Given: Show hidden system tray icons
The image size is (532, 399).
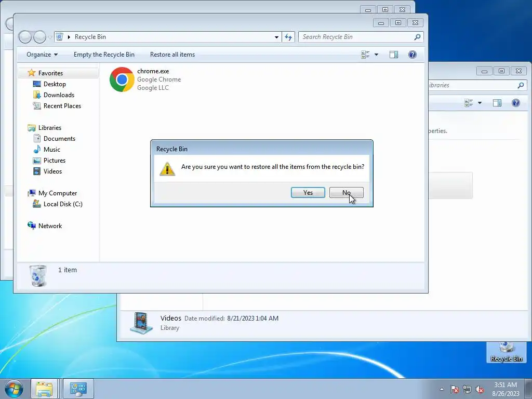Looking at the screenshot, I should pyautogui.click(x=442, y=389).
